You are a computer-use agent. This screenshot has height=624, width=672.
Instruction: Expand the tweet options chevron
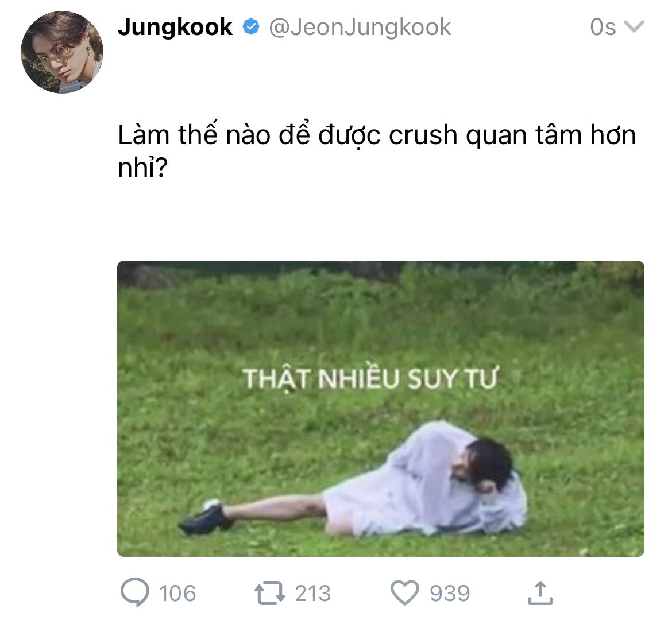pos(634,26)
